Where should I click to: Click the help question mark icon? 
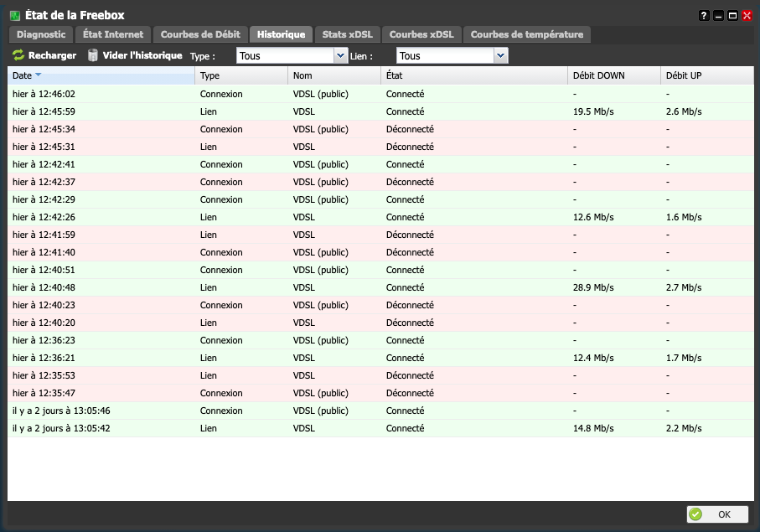[704, 16]
